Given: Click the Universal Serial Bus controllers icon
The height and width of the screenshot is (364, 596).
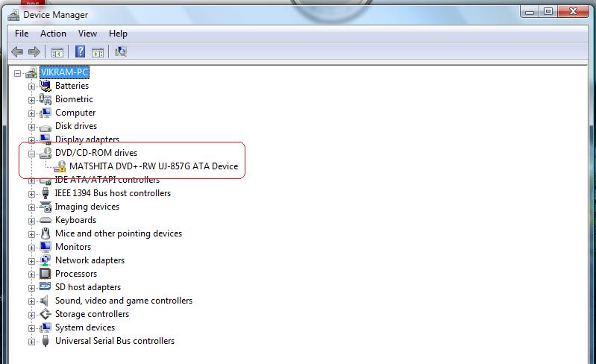Looking at the screenshot, I should click(x=46, y=341).
